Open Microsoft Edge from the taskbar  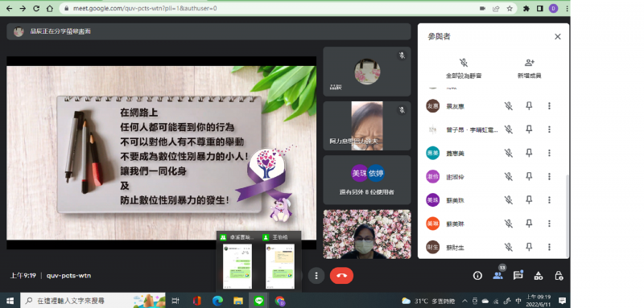click(x=217, y=301)
